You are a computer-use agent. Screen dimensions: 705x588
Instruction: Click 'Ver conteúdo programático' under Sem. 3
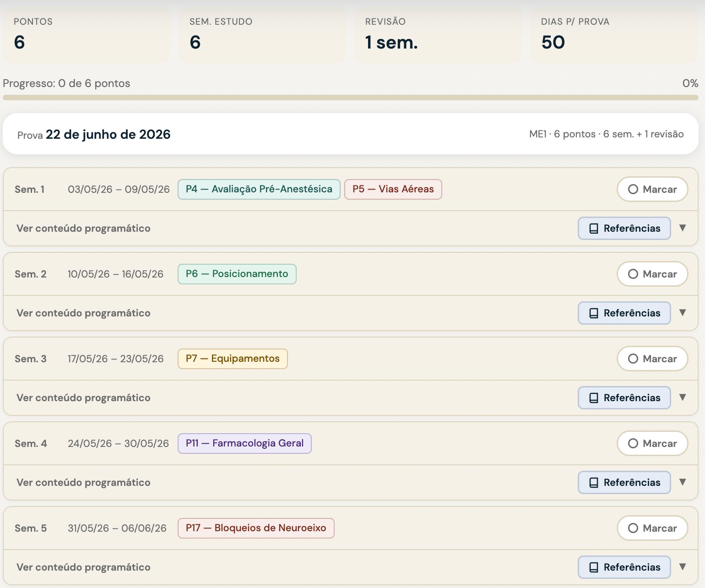(83, 397)
